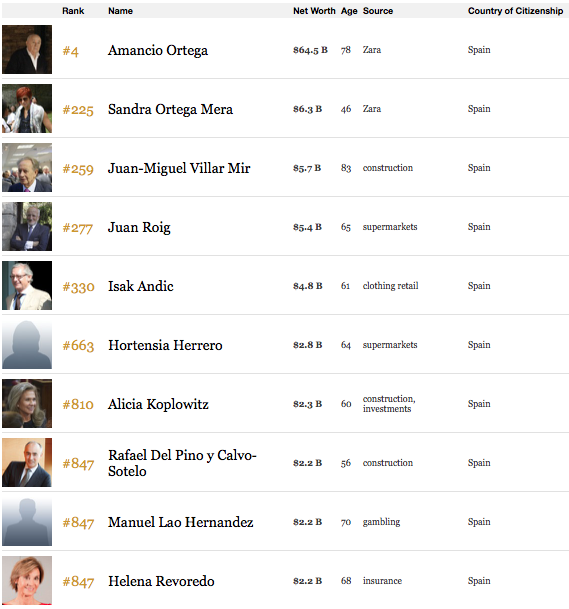Viewport: 569px width, 609px height.
Task: Click Isak Andic's portrait thumbnail
Action: click(x=27, y=285)
